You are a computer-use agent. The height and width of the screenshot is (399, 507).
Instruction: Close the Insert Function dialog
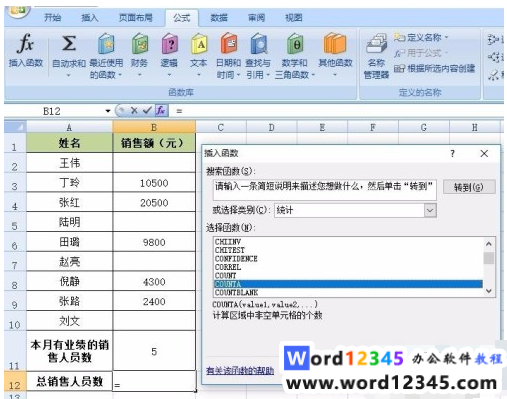pyautogui.click(x=484, y=154)
